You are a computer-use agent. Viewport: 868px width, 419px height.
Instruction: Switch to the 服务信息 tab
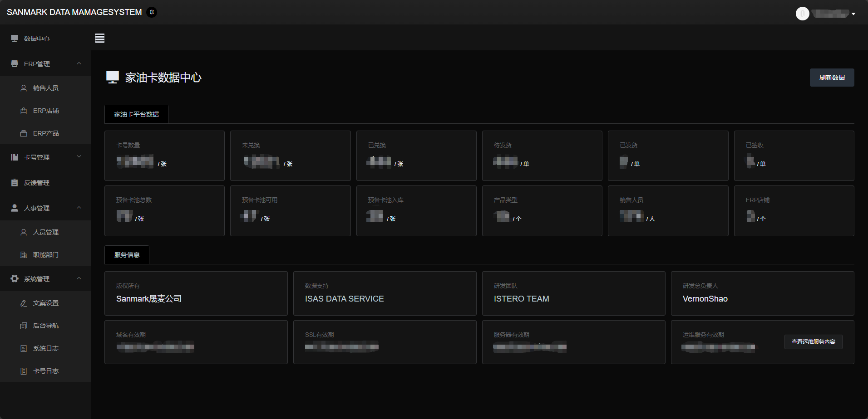pos(127,255)
